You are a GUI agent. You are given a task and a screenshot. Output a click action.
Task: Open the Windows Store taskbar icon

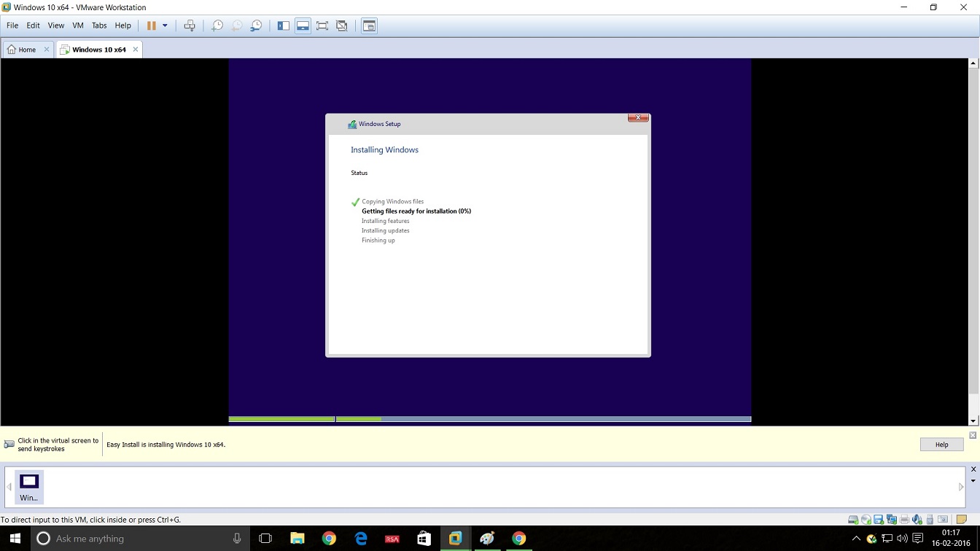click(x=424, y=539)
